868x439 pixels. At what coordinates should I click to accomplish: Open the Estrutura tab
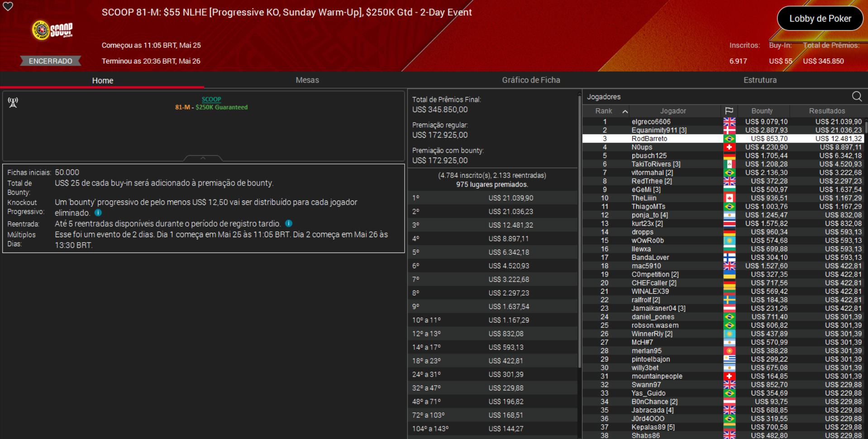click(760, 80)
